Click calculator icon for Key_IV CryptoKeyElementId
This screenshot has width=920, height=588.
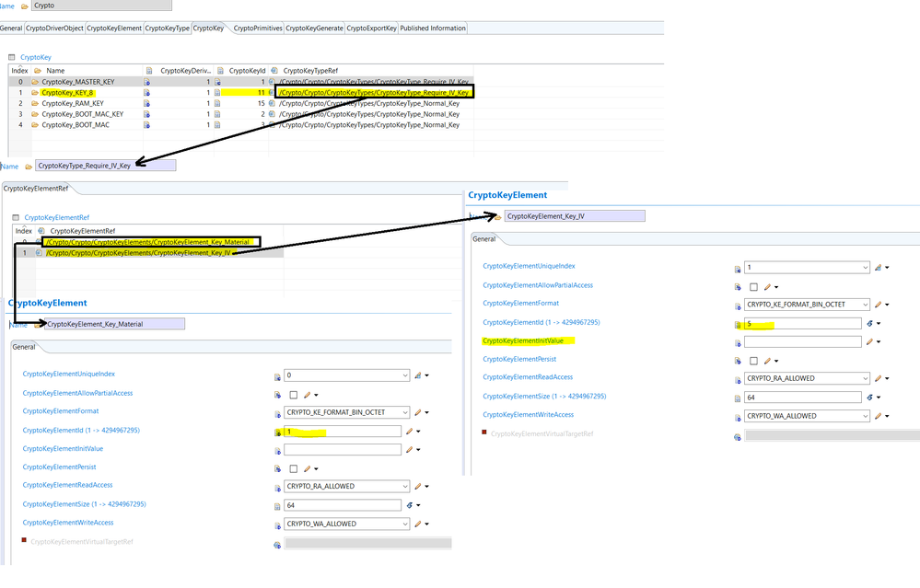point(869,323)
